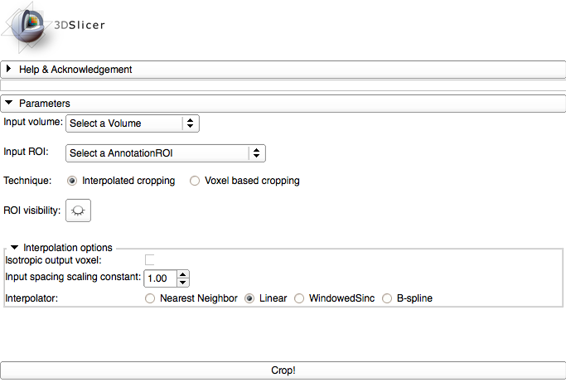Expand Help & Acknowledgement section
566x392 pixels.
pyautogui.click(x=9, y=70)
